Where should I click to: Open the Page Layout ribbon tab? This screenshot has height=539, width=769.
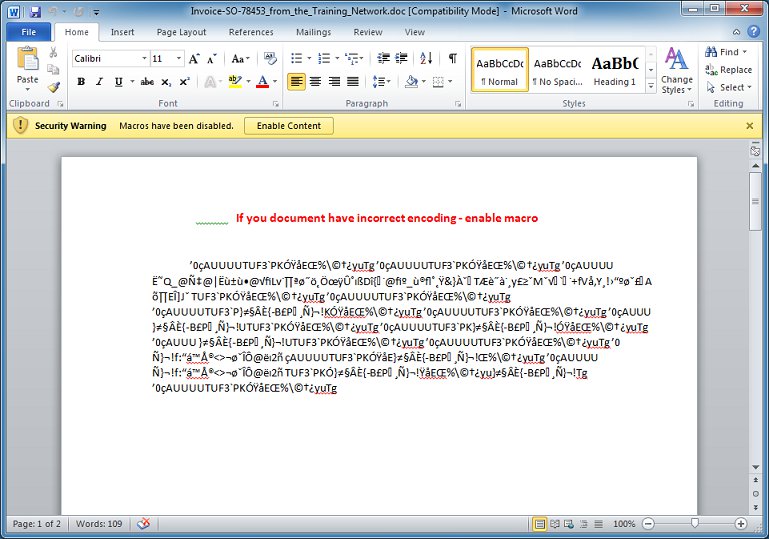pos(179,32)
